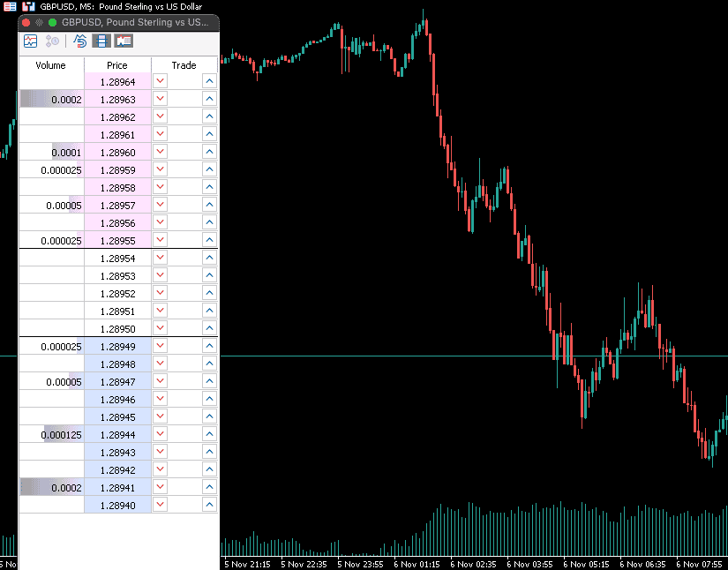The height and width of the screenshot is (570, 728).
Task: Click the volume bar at price 1.28941
Action: (50, 486)
